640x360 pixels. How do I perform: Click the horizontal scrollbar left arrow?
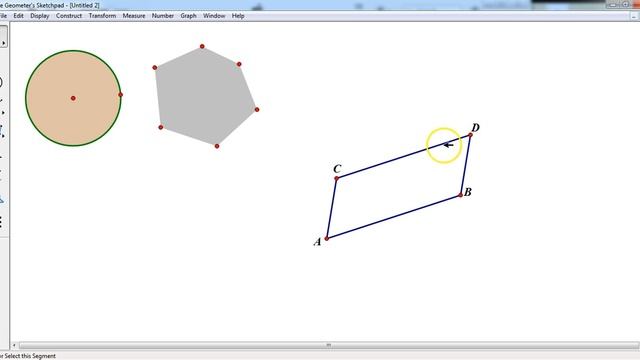click(14, 345)
